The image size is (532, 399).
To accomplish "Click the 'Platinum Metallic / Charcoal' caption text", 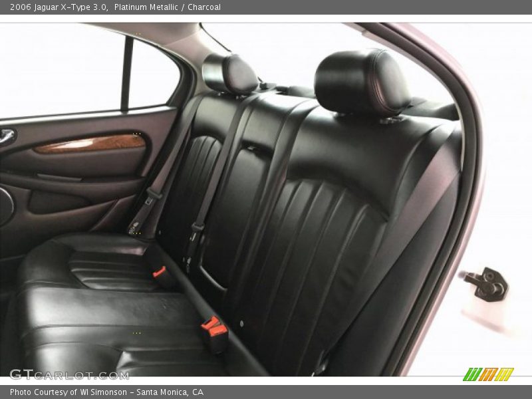I will pos(168,7).
